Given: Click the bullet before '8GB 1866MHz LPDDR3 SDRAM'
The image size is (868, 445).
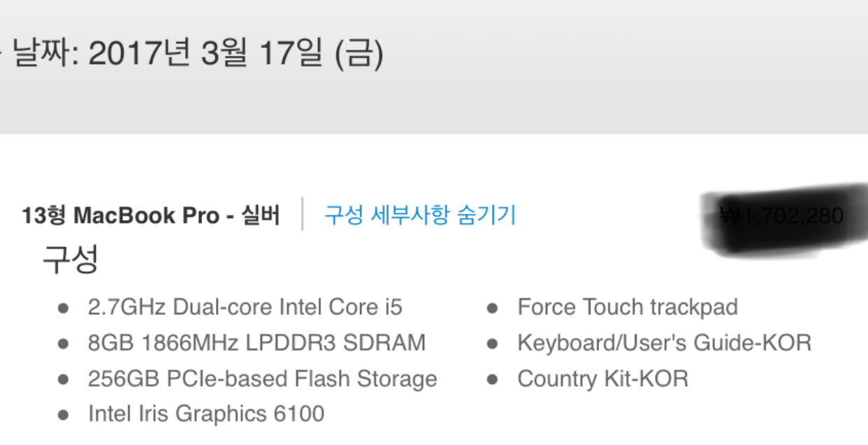Looking at the screenshot, I should pyautogui.click(x=64, y=344).
